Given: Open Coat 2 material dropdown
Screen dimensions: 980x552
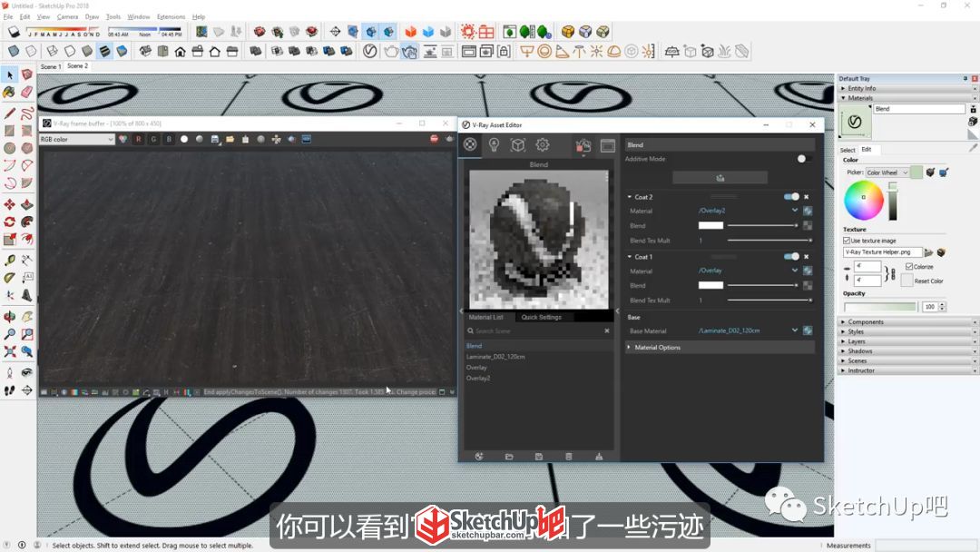Looking at the screenshot, I should point(794,211).
